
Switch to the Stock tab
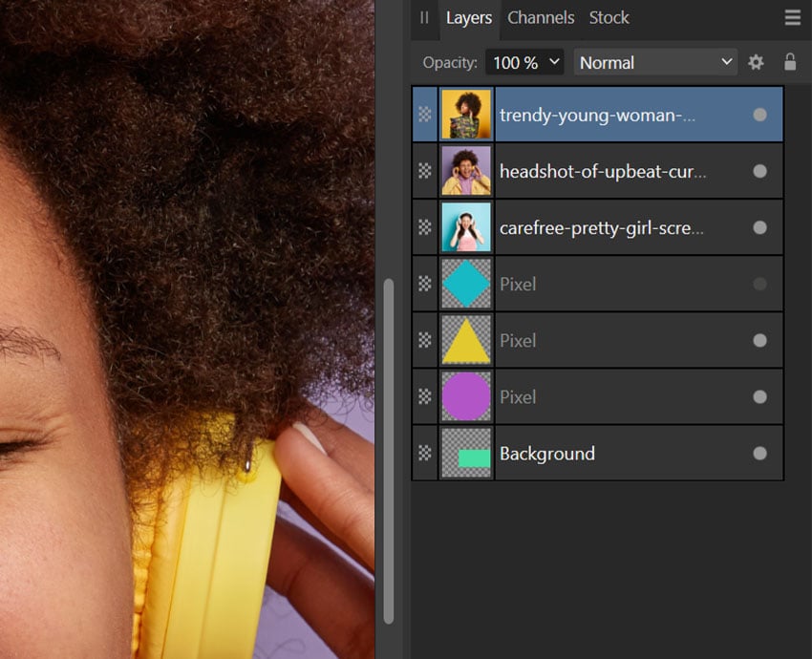pyautogui.click(x=609, y=17)
